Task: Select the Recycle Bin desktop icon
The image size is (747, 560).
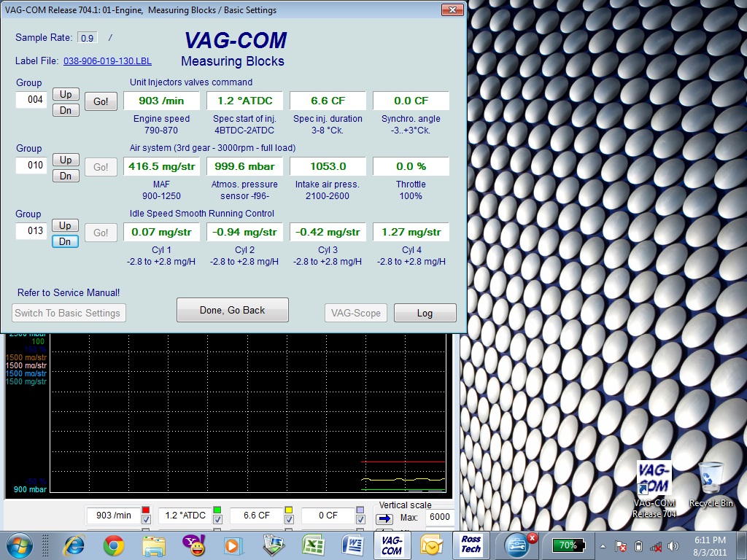Action: click(x=711, y=484)
